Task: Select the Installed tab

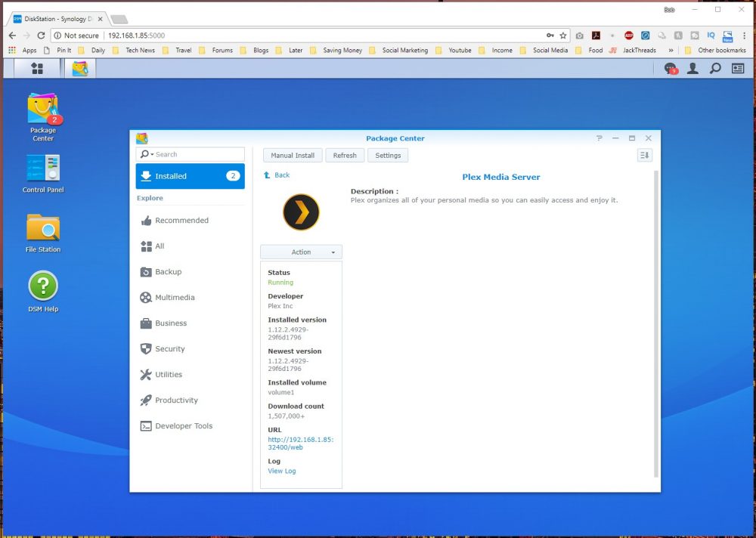Action: click(x=190, y=176)
